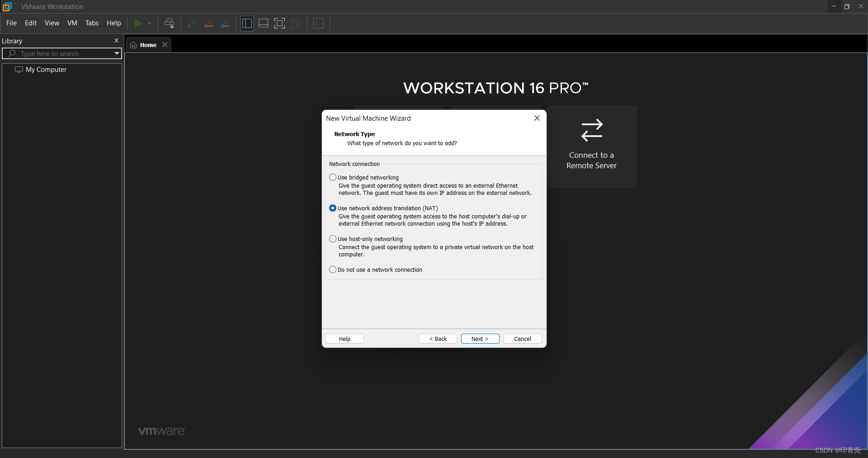
Task: Switch to the Home tab
Action: click(x=148, y=45)
